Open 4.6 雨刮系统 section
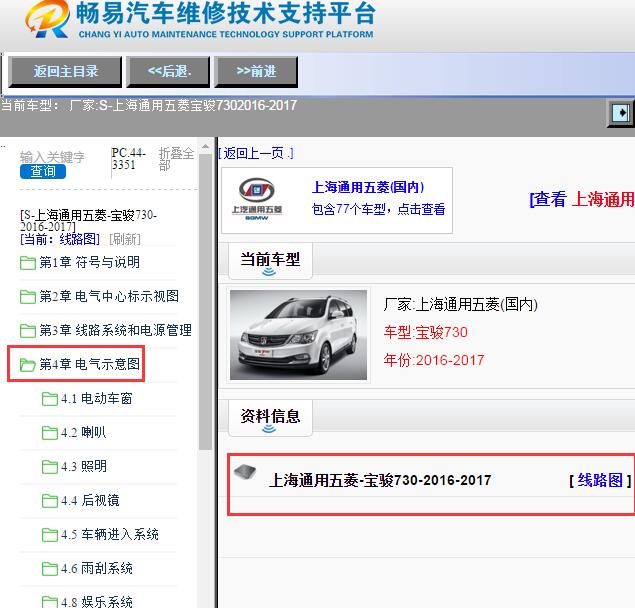Screen dimensions: 635x608 pos(97,569)
